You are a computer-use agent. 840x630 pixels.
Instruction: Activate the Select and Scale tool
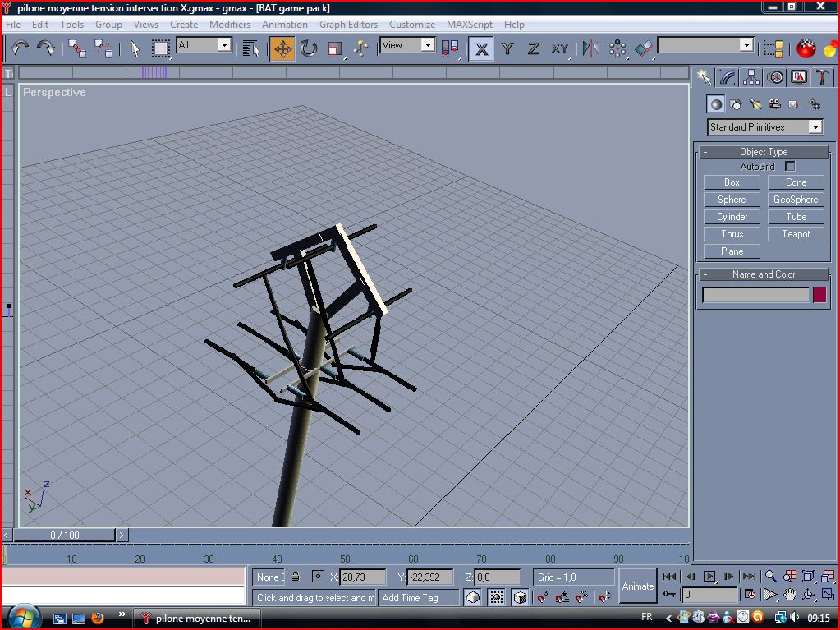[335, 48]
